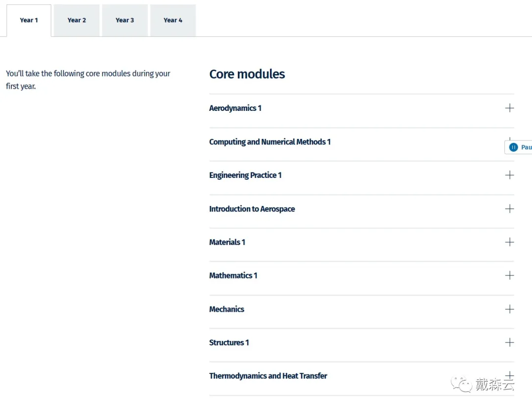
Task: Click the blue pause icon at right edge
Action: [513, 147]
